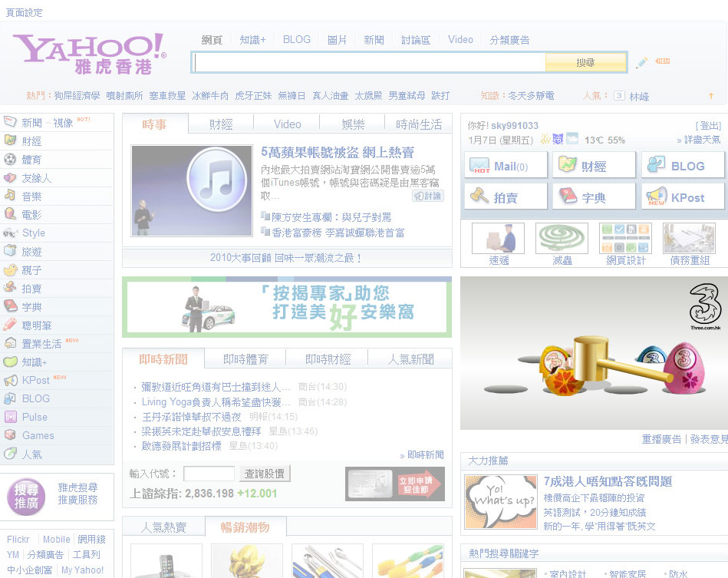
Task: Open the BLOG button in the user panel
Action: point(683,165)
